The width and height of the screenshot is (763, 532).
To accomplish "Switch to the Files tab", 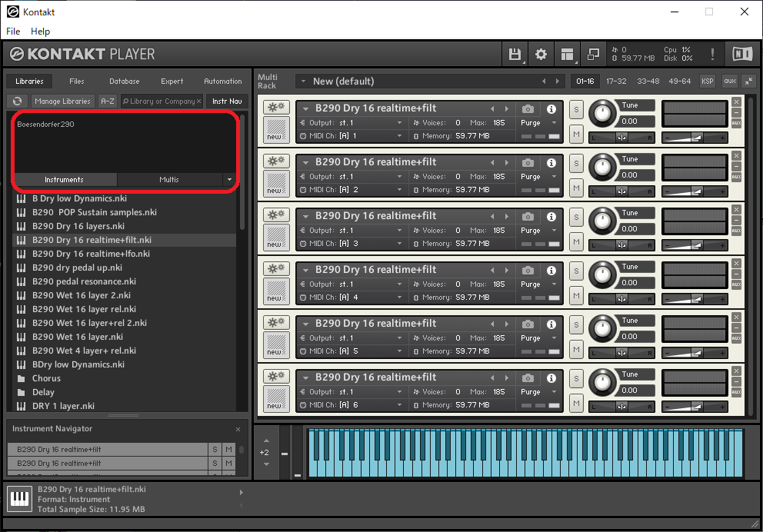I will click(77, 81).
